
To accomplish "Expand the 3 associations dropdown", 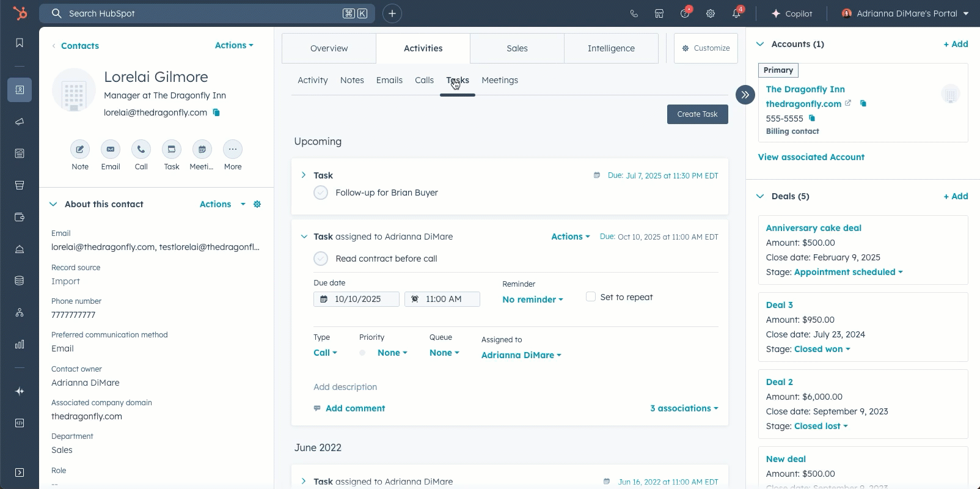I will (684, 408).
